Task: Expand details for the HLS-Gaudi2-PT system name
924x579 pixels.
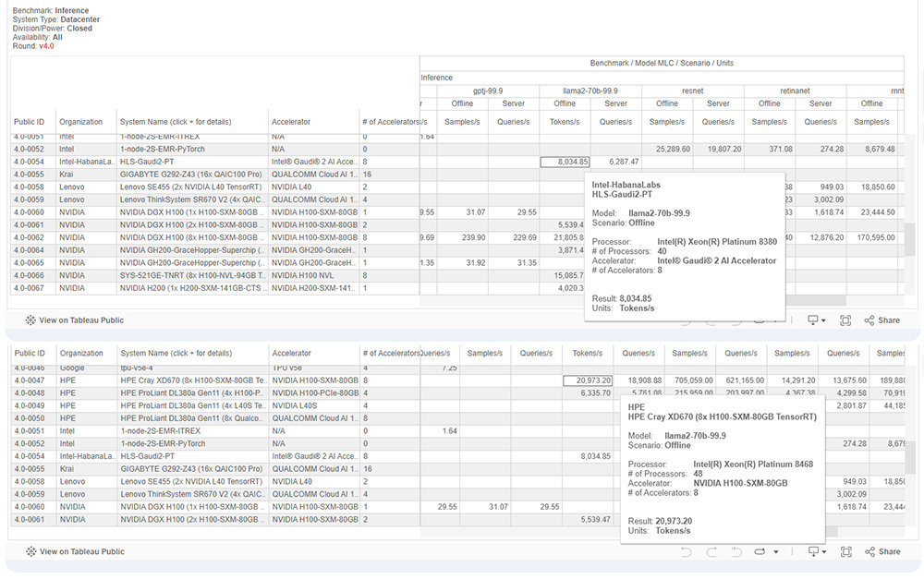Action: [148, 161]
